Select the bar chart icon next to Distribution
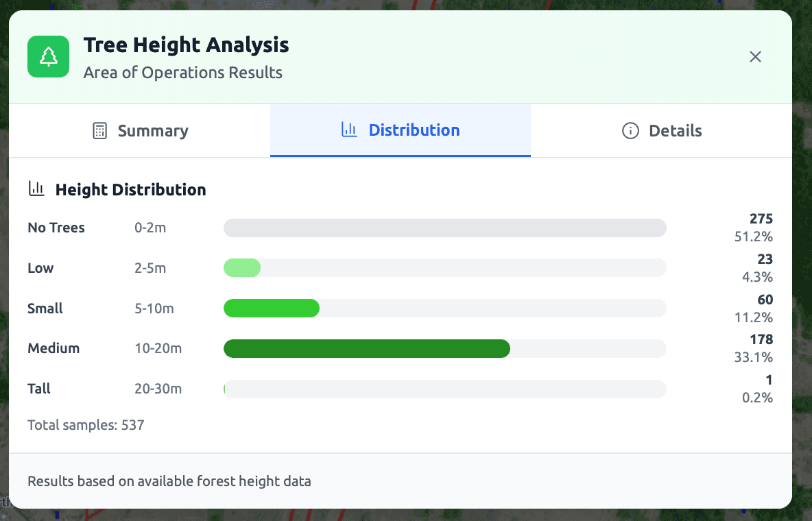 (349, 130)
